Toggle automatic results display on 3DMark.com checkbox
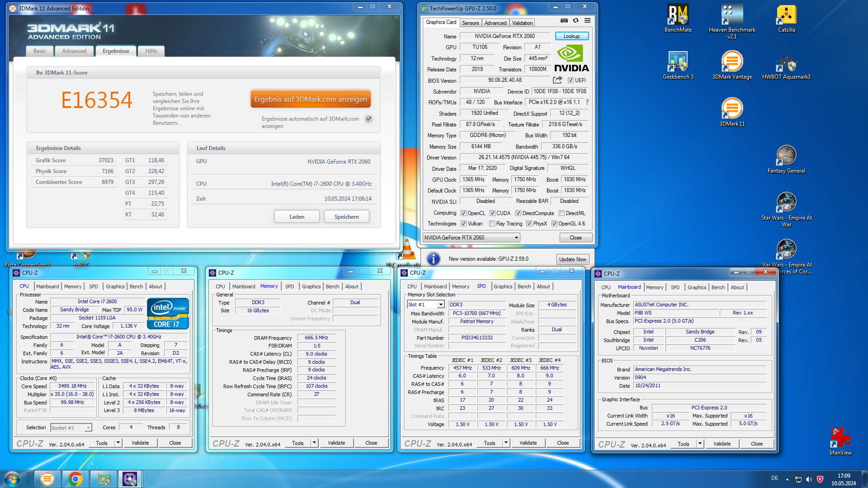Viewport: 868px width, 488px height. click(368, 119)
